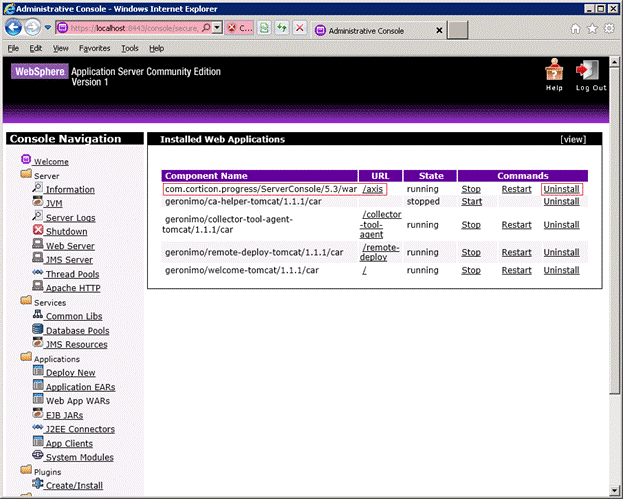The image size is (623, 499).
Task: Click the browser Back arrow button
Action: [16, 29]
